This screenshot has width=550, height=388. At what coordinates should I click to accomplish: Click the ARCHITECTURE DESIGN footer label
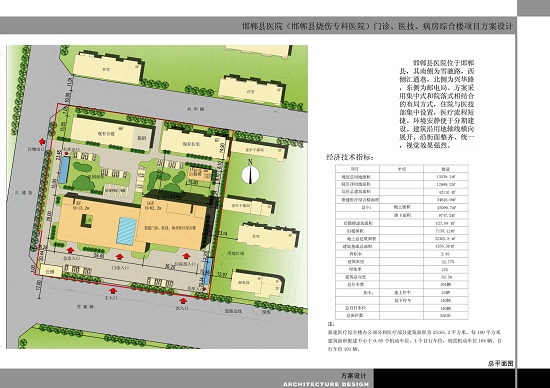pyautogui.click(x=326, y=384)
